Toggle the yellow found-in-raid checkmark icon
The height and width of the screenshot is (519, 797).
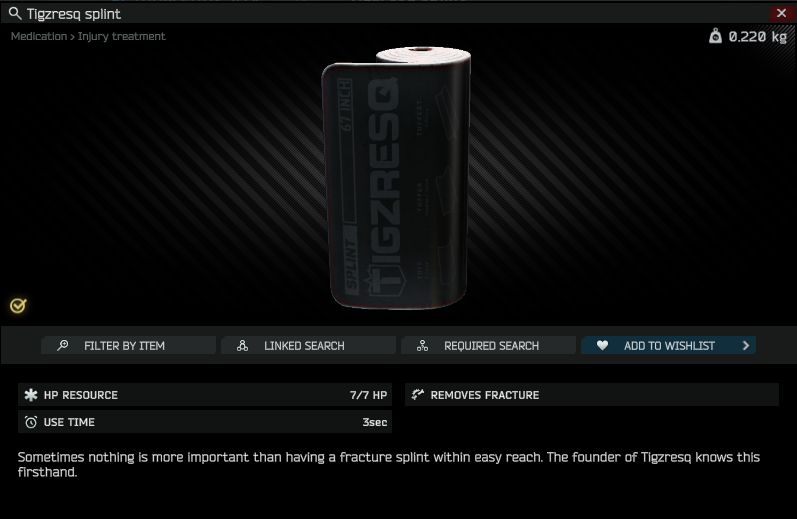(18, 306)
